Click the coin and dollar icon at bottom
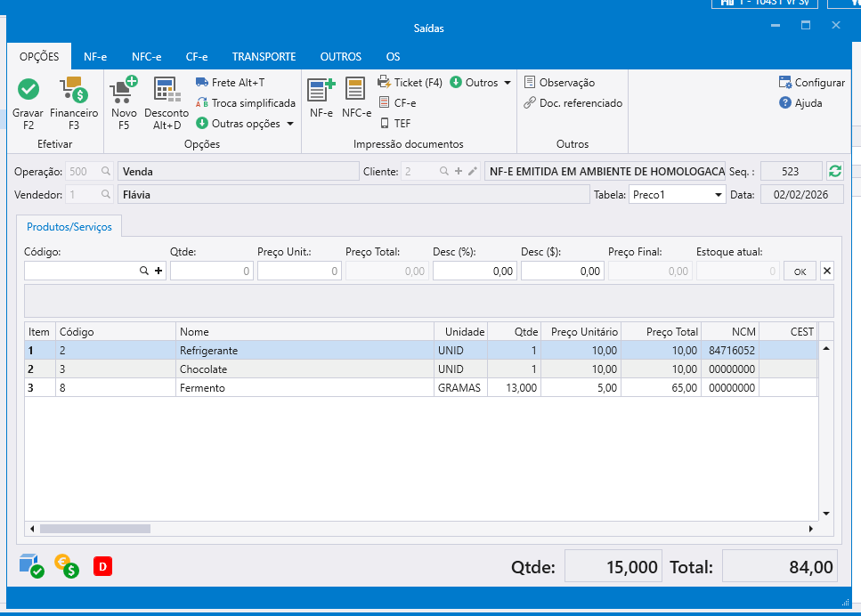This screenshot has height=616, width=861. [x=67, y=565]
